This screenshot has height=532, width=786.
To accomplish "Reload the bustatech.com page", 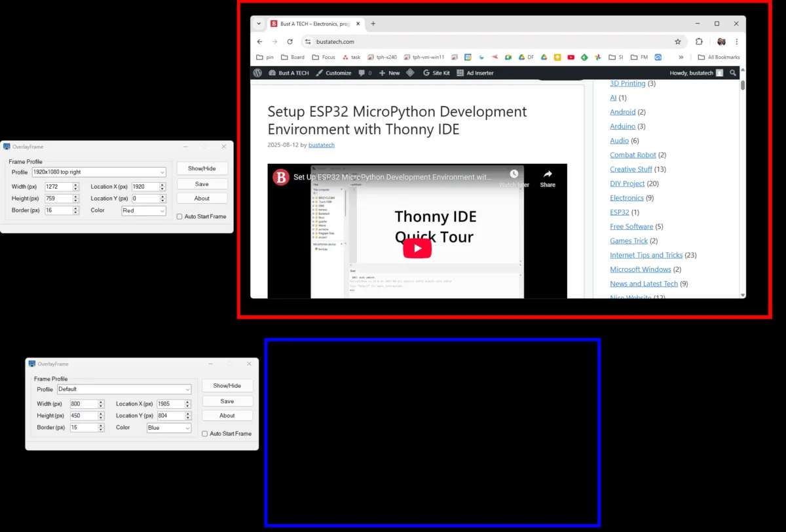I will coord(290,41).
